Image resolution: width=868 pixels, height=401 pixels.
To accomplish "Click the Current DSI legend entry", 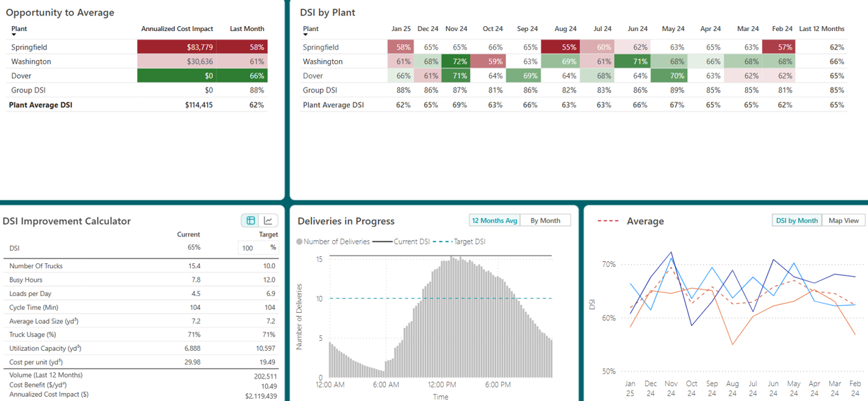I will click(401, 241).
